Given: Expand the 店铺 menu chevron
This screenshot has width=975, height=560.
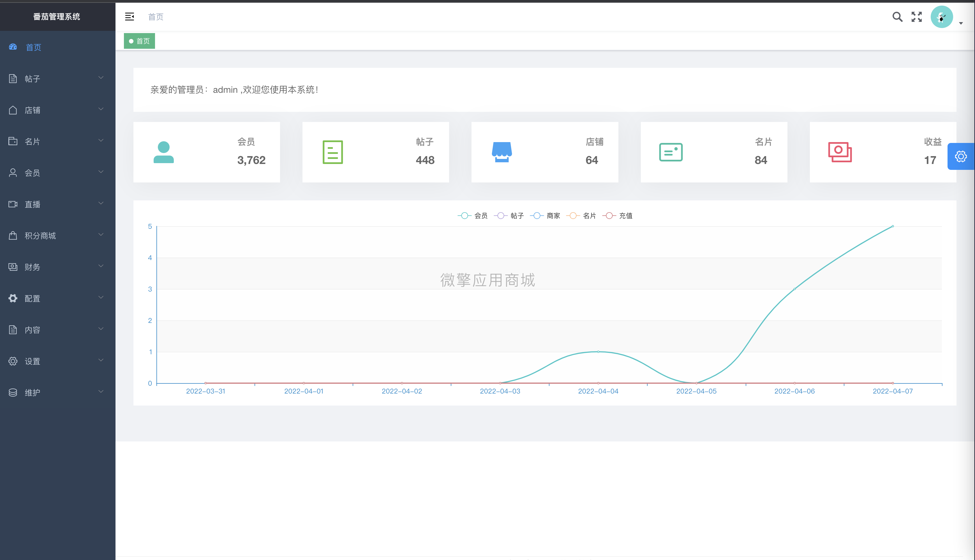Looking at the screenshot, I should point(101,109).
